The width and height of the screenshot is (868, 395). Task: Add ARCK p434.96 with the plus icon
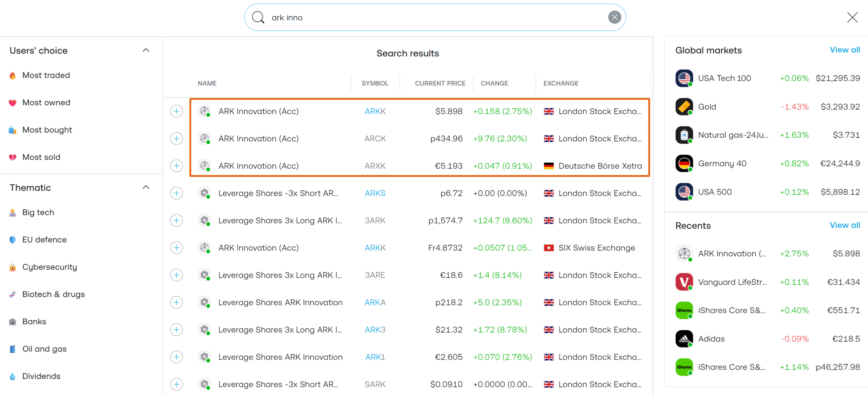[176, 138]
